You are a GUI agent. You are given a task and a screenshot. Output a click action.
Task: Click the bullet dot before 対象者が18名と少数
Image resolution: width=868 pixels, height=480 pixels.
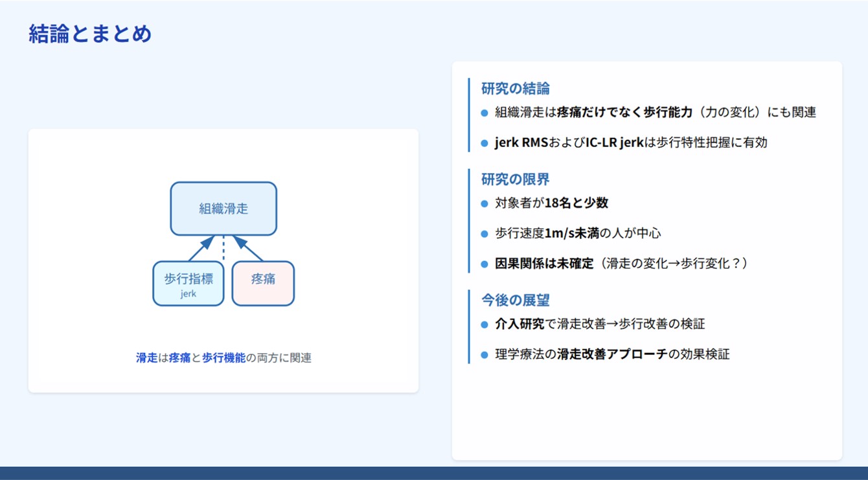pyautogui.click(x=485, y=204)
